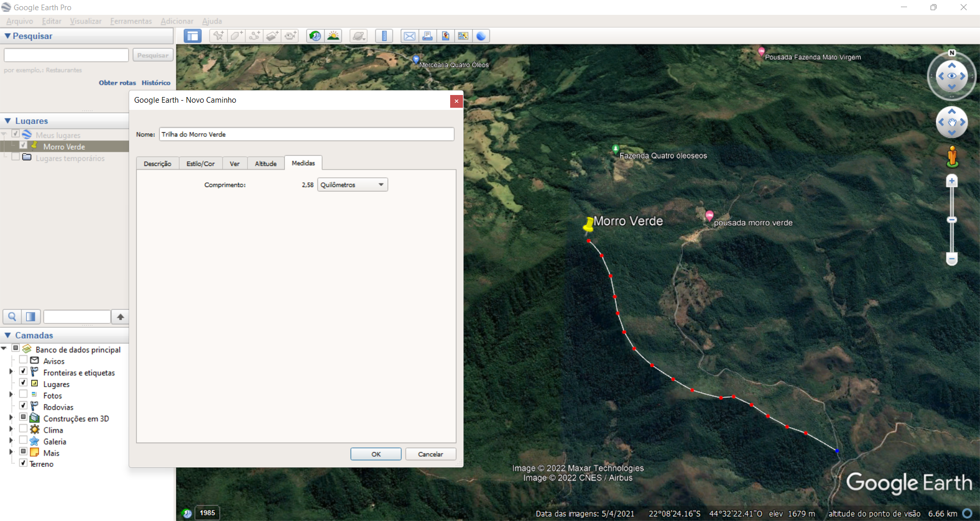Viewport: 980px width, 521px height.
Task: Expand the Galeria layer node
Action: 11,440
